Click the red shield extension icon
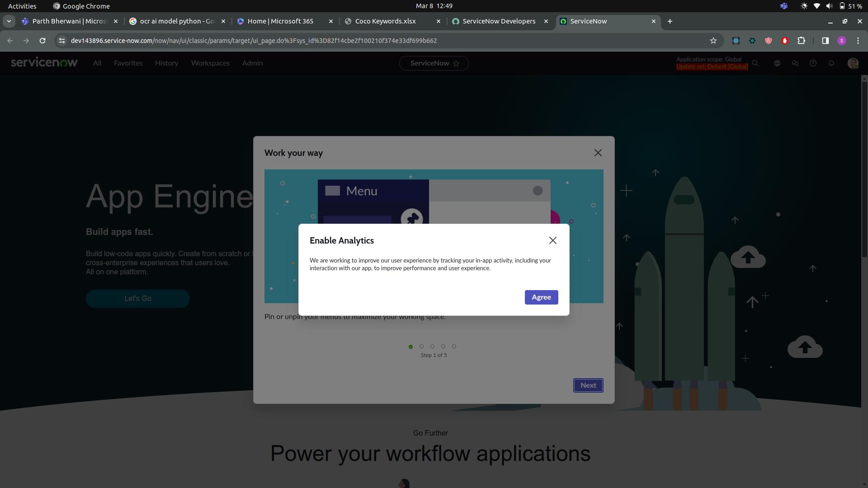Image resolution: width=868 pixels, height=488 pixels. [x=769, y=41]
